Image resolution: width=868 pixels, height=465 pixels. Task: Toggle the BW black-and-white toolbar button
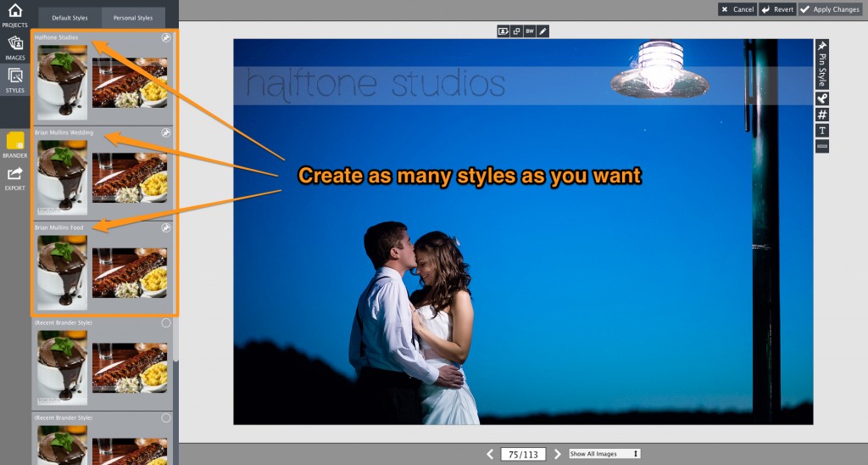(x=530, y=31)
